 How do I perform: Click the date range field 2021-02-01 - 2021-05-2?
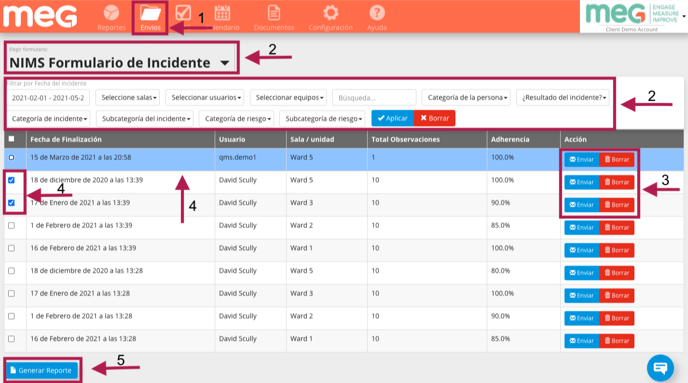pyautogui.click(x=48, y=97)
